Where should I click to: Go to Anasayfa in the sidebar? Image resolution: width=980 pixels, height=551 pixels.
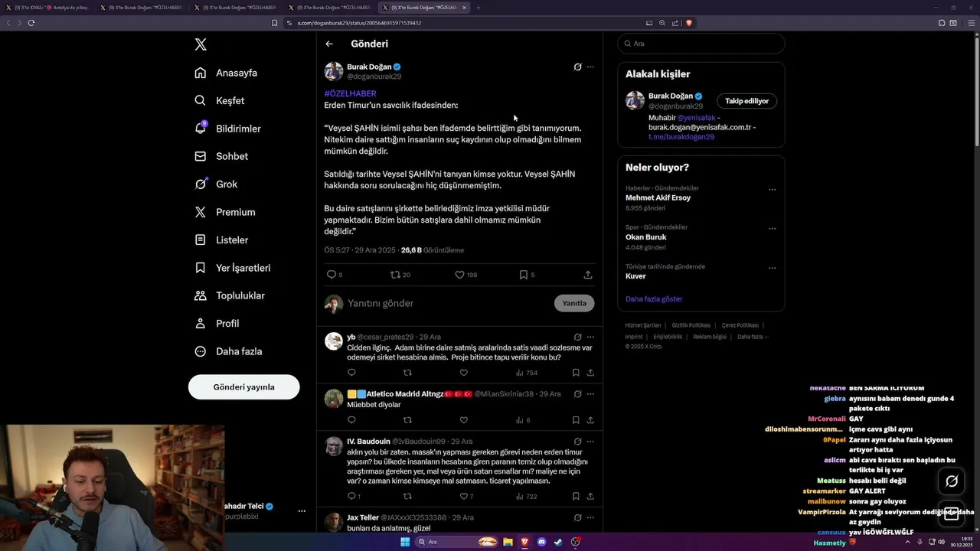226,73
